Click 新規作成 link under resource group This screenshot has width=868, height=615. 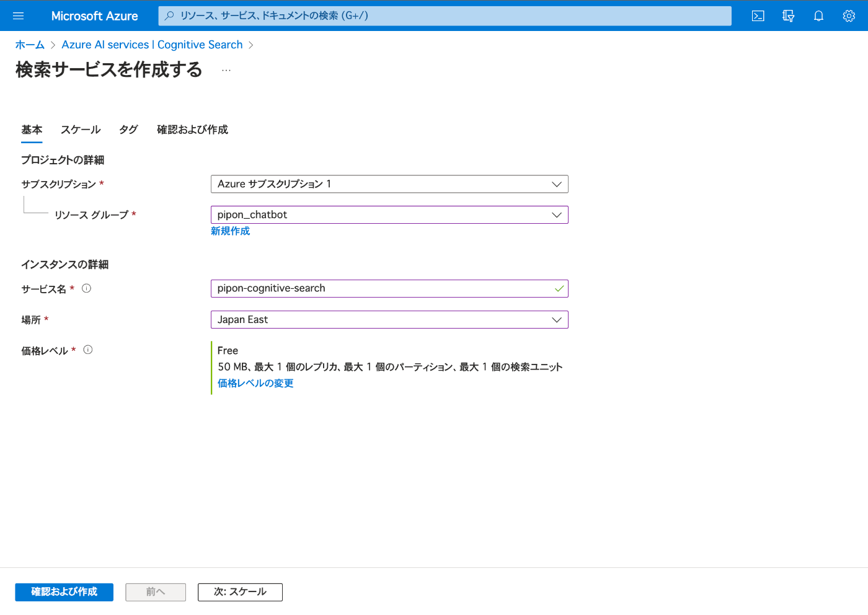pos(230,231)
